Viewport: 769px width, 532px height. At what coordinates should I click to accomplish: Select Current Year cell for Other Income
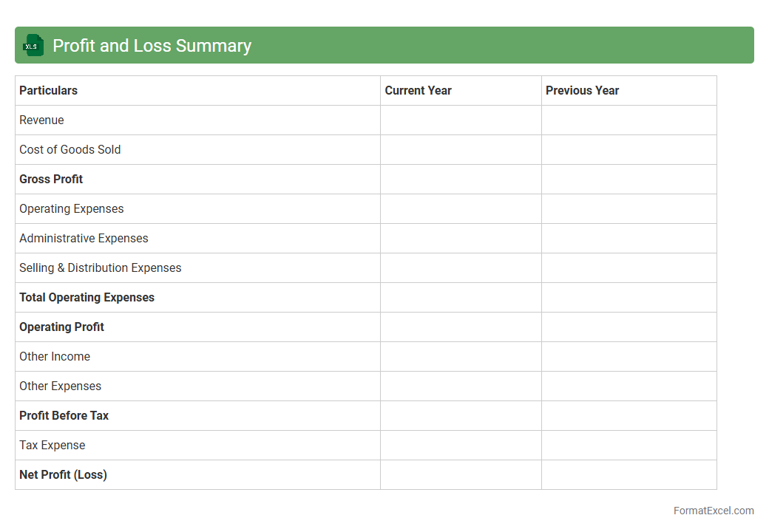pyautogui.click(x=461, y=357)
